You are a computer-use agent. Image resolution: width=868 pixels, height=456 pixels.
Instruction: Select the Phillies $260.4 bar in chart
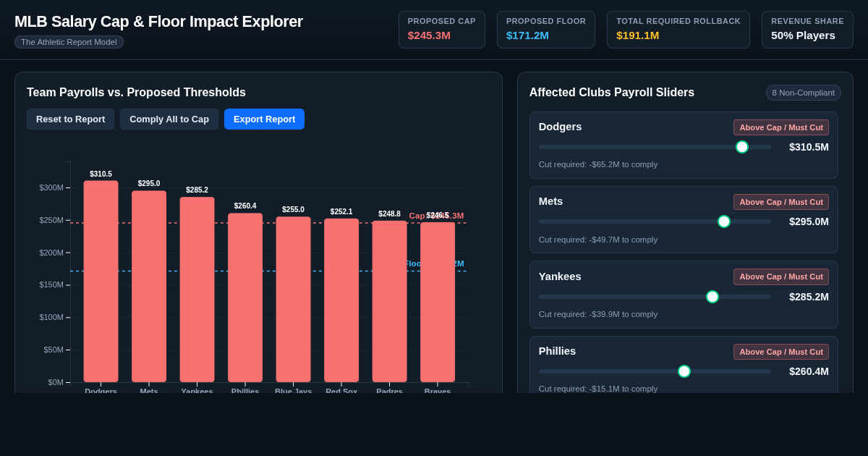[x=245, y=297]
